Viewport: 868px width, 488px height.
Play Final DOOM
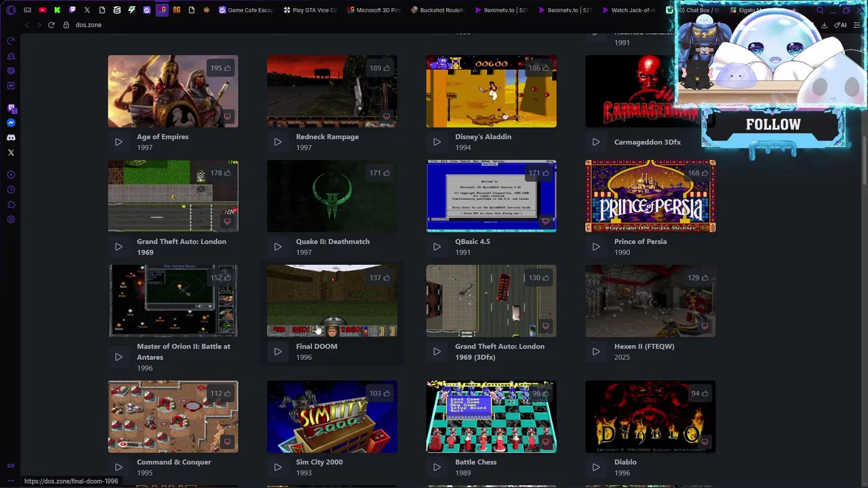pyautogui.click(x=277, y=351)
